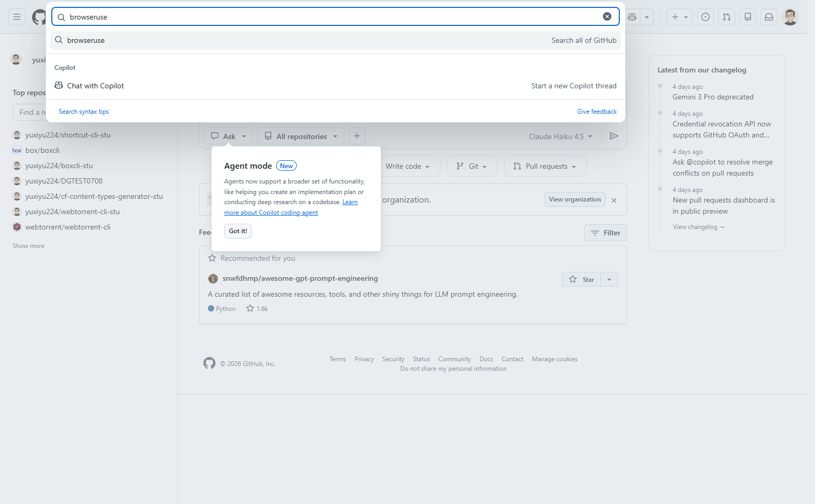This screenshot has width=815, height=504.
Task: Open the webtorrent/webtorrent-cli repository icon
Action: pyautogui.click(x=17, y=227)
